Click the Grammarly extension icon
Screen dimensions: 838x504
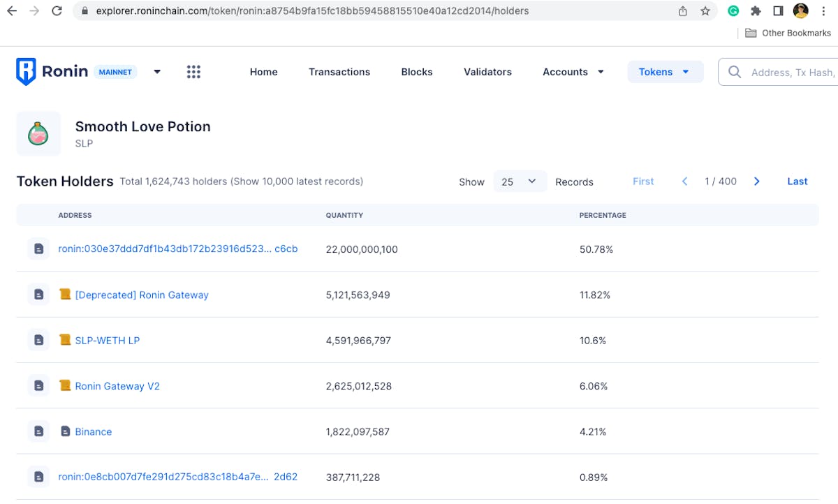733,11
